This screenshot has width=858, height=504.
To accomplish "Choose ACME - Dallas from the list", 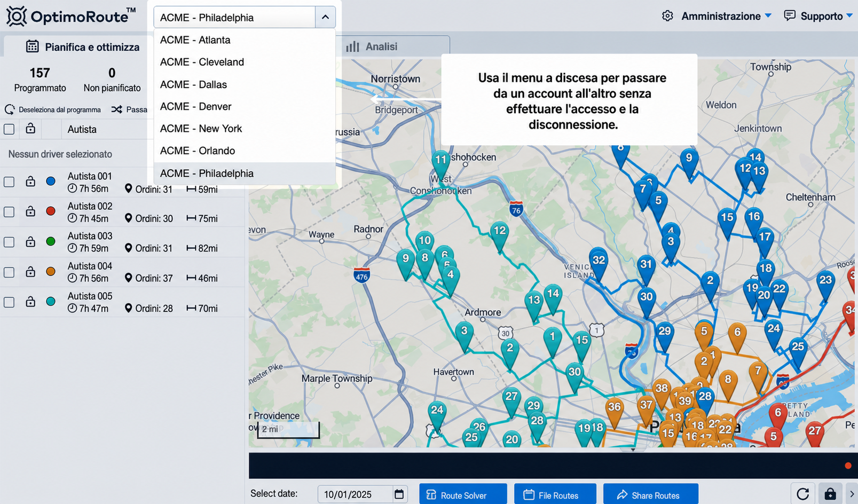I will (245, 84).
